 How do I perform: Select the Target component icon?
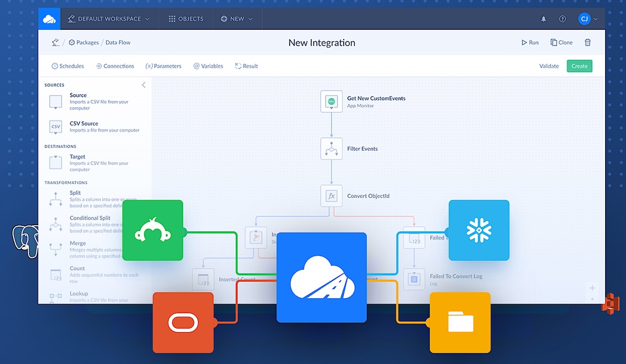(56, 162)
